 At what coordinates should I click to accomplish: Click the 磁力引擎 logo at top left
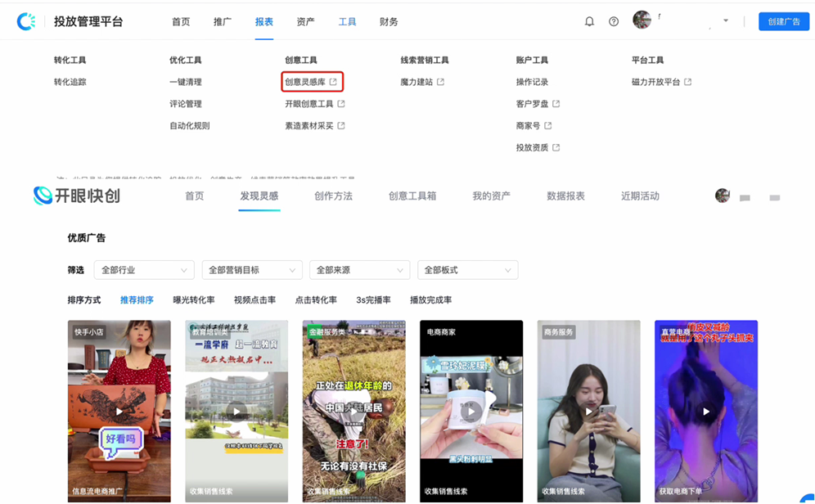[x=26, y=21]
